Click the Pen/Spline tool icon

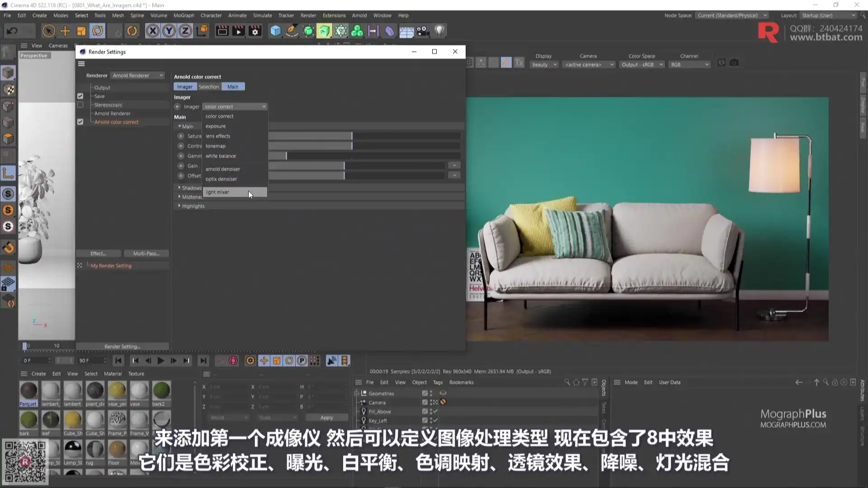[x=292, y=31]
